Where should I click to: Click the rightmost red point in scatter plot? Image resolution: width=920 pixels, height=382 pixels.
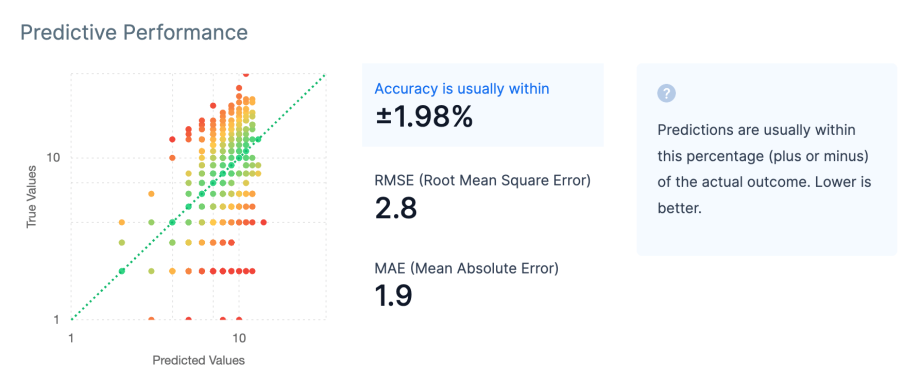pyautogui.click(x=263, y=222)
